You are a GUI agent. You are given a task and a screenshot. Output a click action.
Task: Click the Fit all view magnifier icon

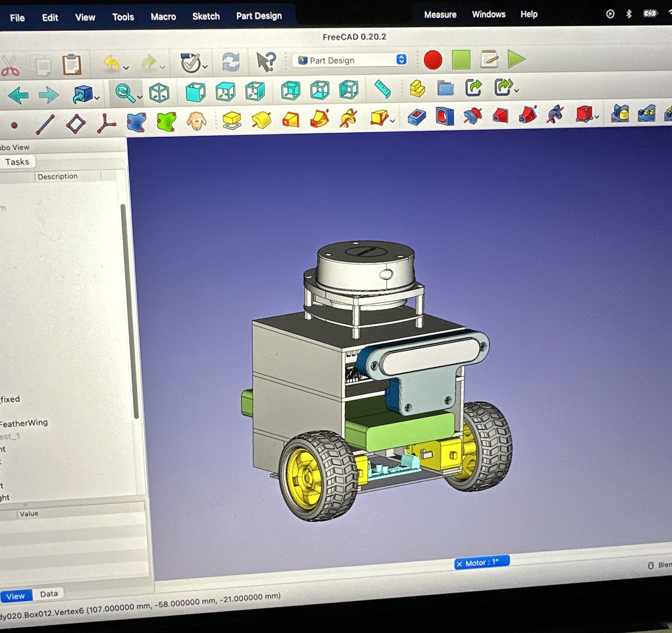(x=124, y=93)
